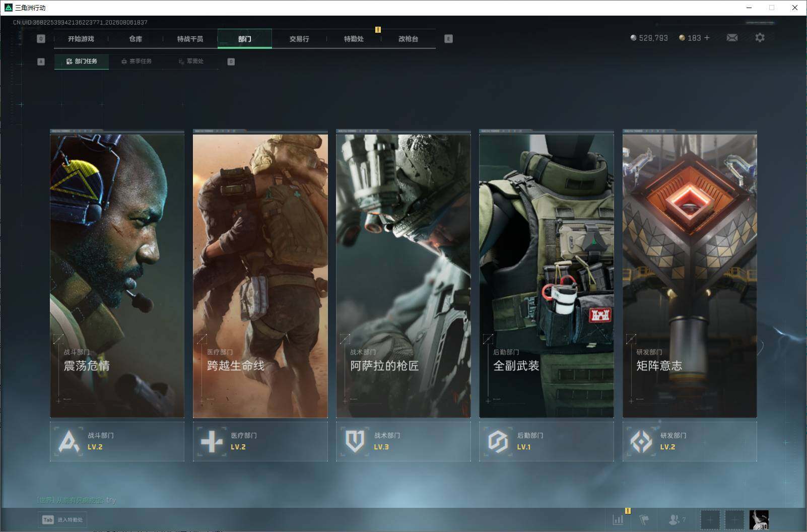Click the expand icon on 跨越生命线 card
This screenshot has height=532, width=807.
(x=201, y=339)
